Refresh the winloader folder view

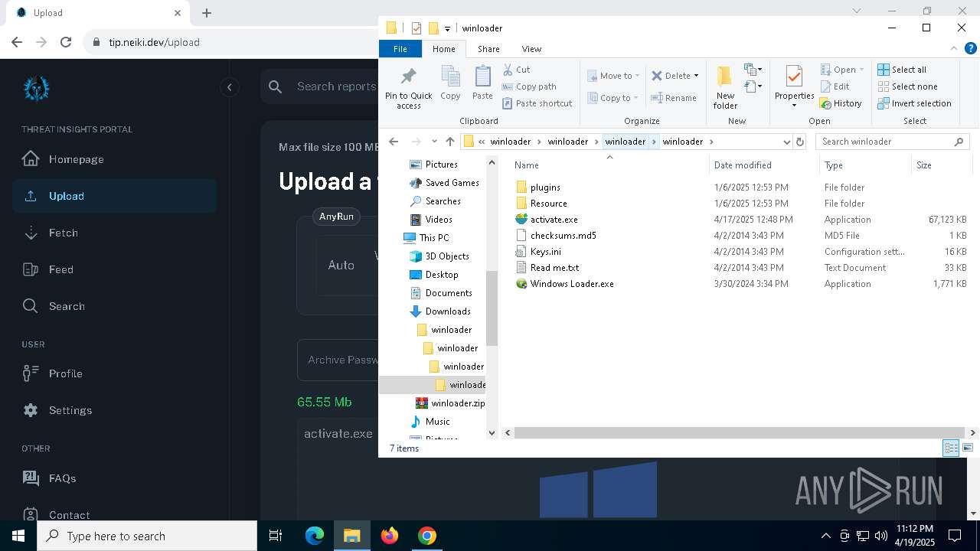coord(800,142)
